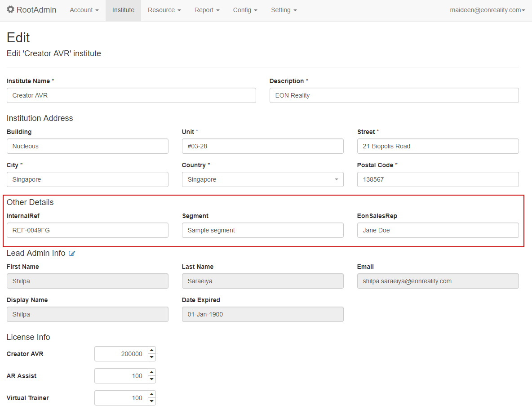Image resolution: width=532 pixels, height=410 pixels.
Task: Click the 'Other Details' section heading
Action: pos(30,202)
